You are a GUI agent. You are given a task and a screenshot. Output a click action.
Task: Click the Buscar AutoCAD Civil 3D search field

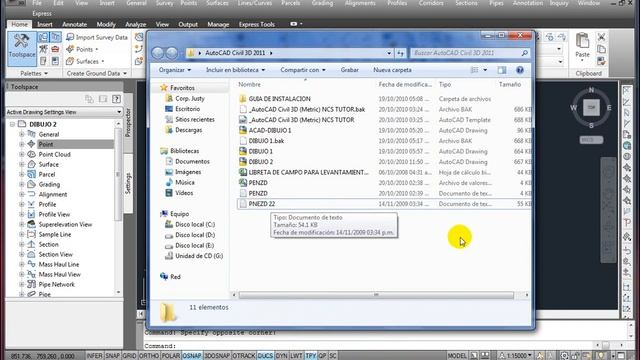(x=469, y=53)
